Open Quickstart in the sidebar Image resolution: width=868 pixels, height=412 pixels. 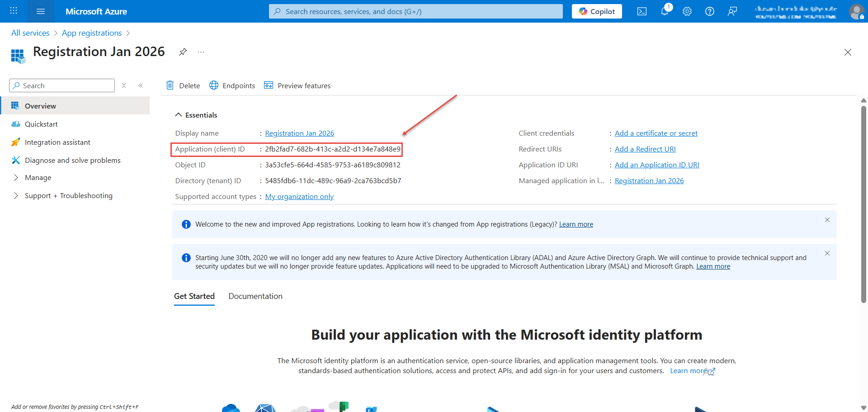(41, 124)
